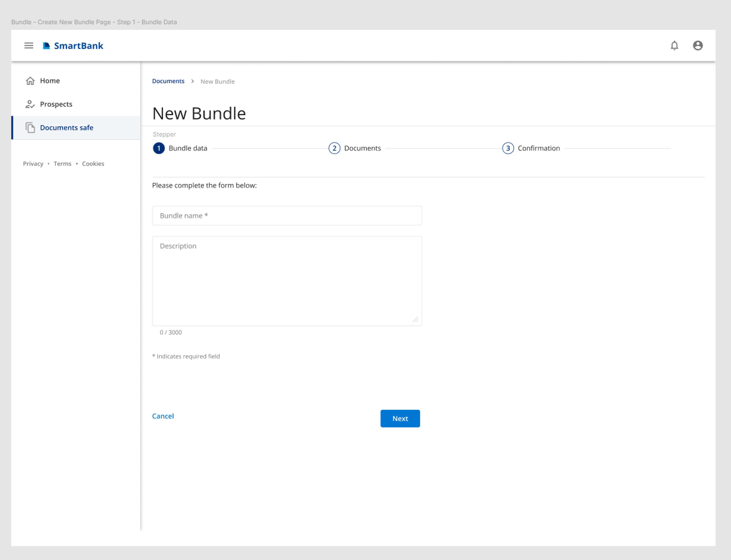The image size is (731, 560).
Task: Click the Documents breadcrumb link
Action: tap(168, 81)
